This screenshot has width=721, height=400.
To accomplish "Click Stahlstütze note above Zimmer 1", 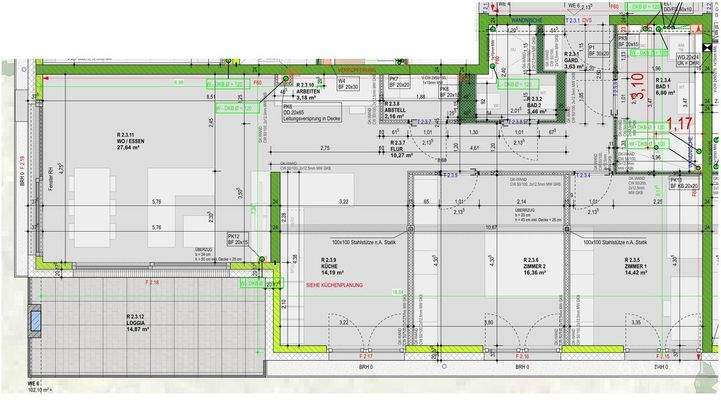I will [x=615, y=242].
